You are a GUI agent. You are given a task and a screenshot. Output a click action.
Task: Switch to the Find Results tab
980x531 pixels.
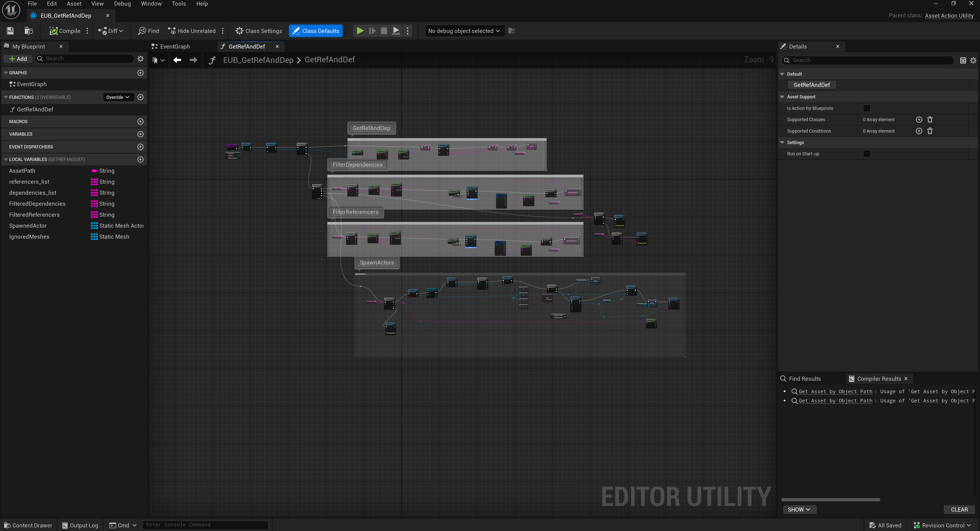(800, 378)
